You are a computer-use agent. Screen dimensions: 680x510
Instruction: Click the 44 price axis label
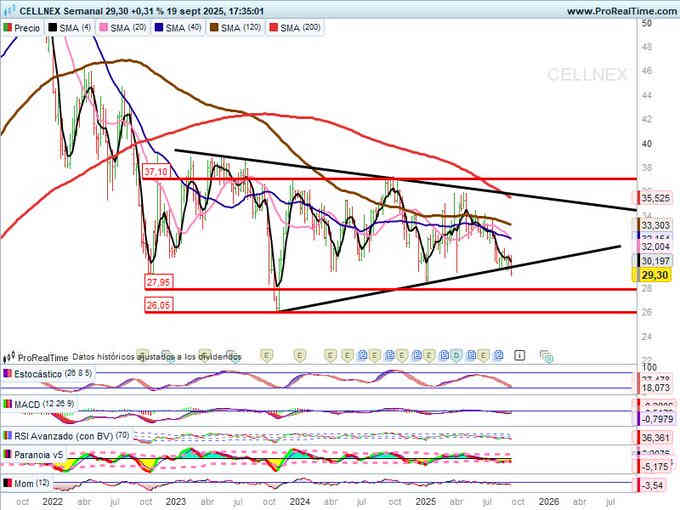coord(647,95)
